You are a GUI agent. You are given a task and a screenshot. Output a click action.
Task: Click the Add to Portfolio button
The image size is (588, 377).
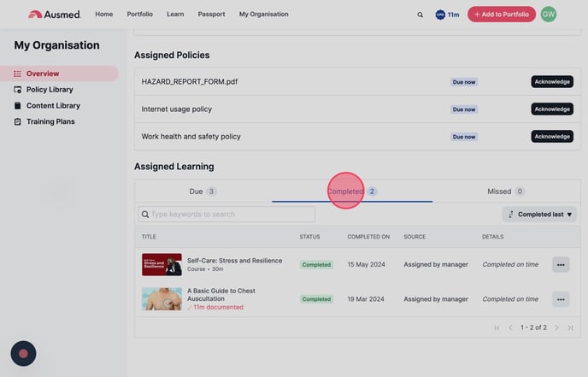(x=502, y=15)
